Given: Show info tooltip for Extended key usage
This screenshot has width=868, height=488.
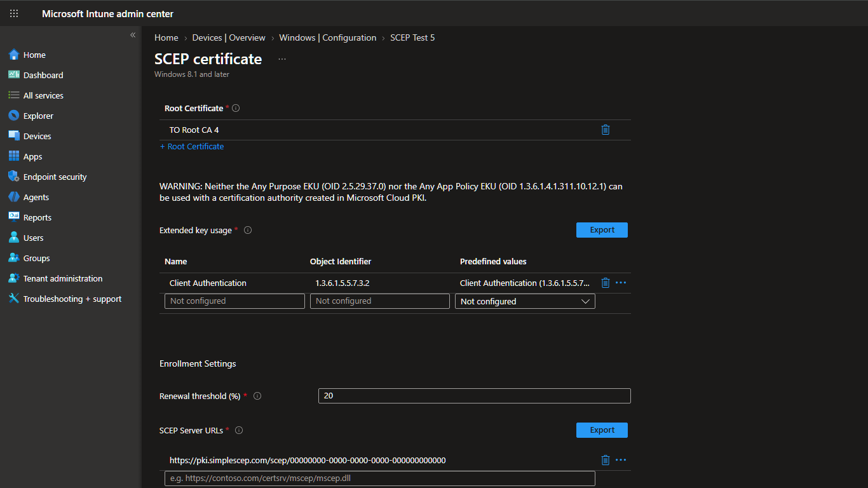Looking at the screenshot, I should point(248,230).
